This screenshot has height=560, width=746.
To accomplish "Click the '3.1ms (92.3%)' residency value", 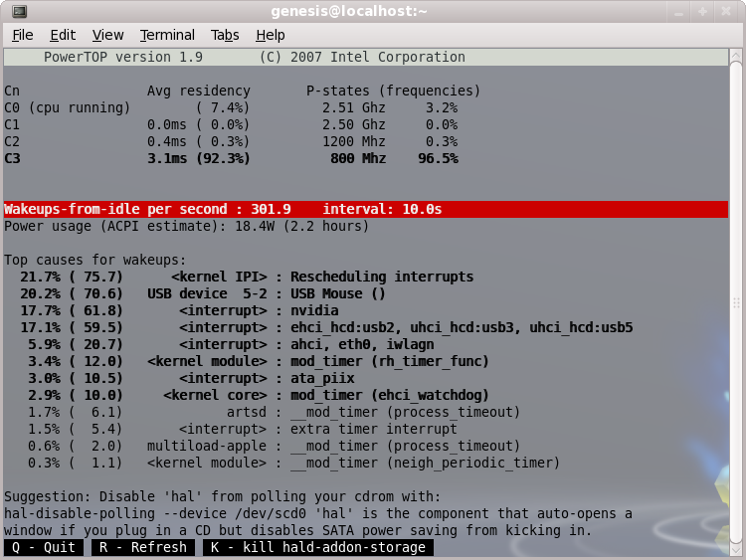I will click(198, 158).
